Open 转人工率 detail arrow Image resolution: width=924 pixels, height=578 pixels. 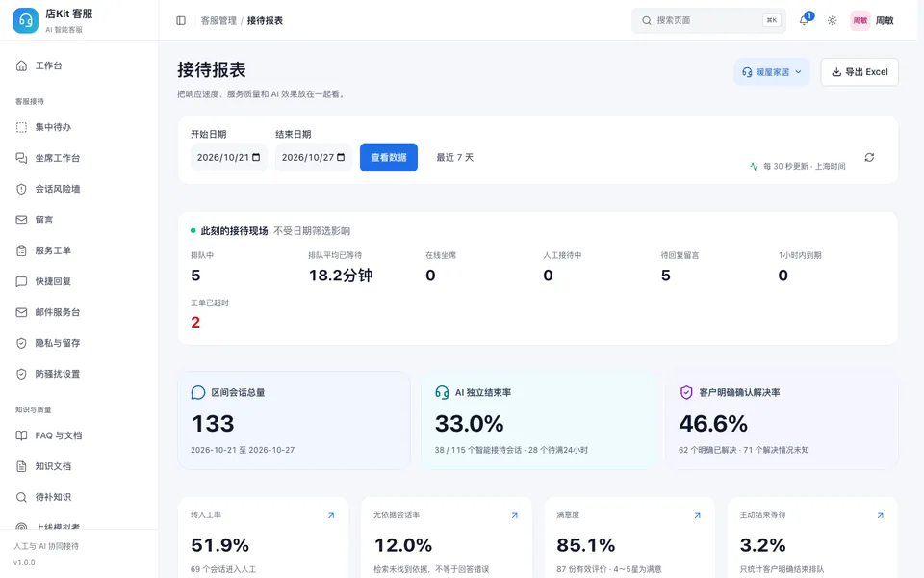[331, 515]
